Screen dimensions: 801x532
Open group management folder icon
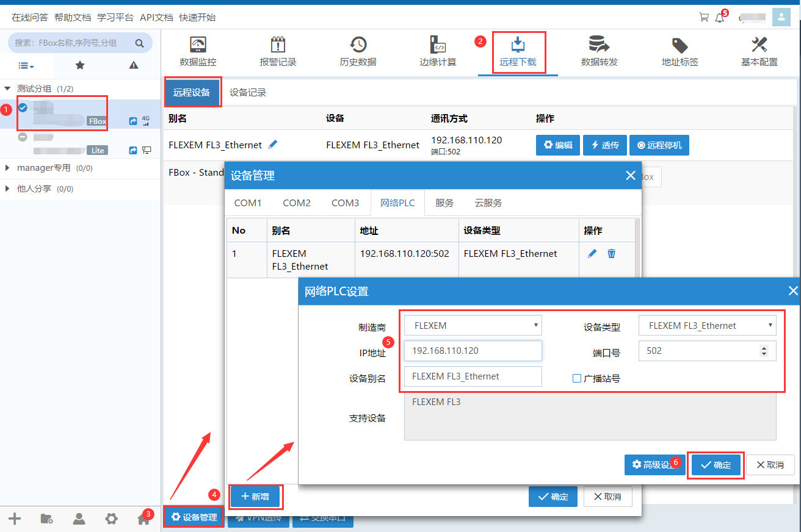47,519
